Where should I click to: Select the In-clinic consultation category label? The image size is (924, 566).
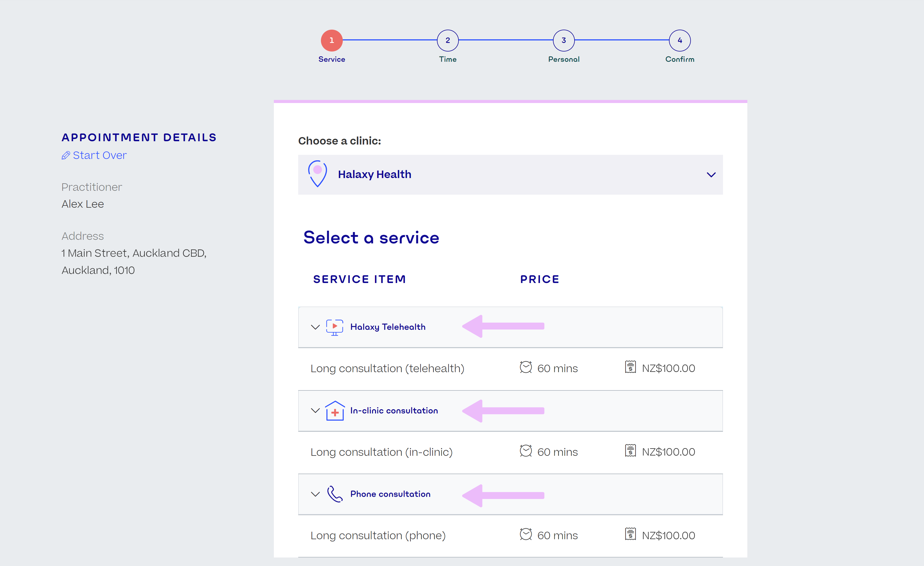[394, 411]
